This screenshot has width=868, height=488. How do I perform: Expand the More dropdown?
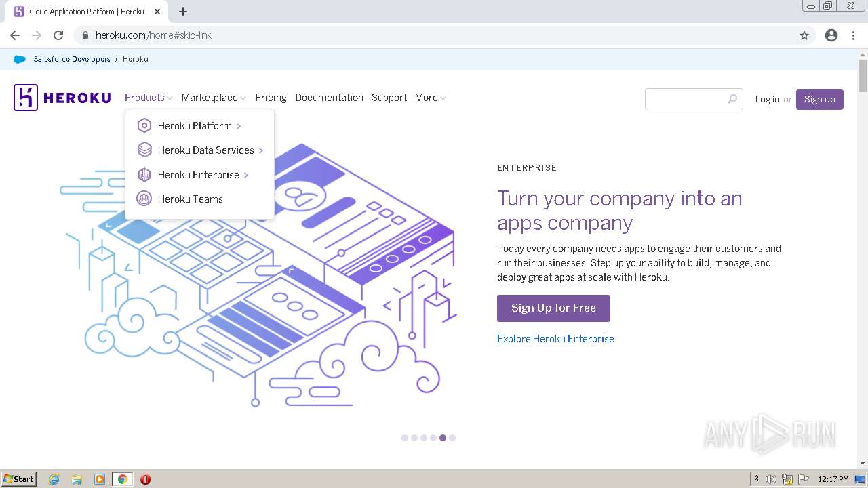pyautogui.click(x=430, y=98)
